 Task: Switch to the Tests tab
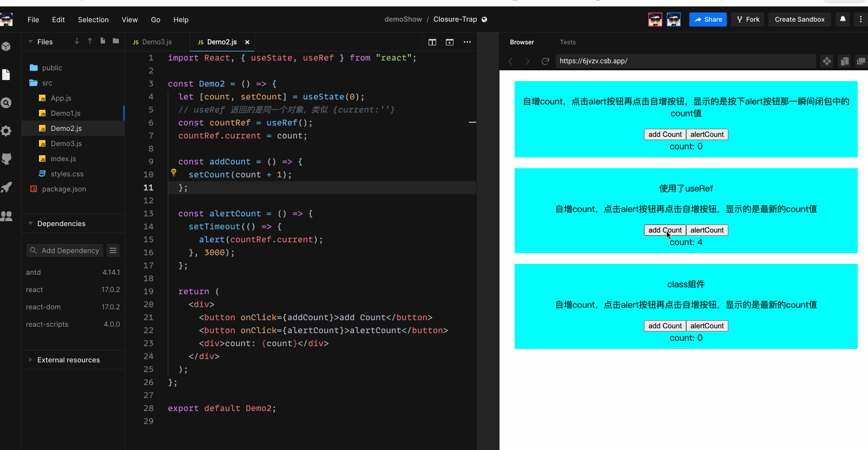pos(568,42)
